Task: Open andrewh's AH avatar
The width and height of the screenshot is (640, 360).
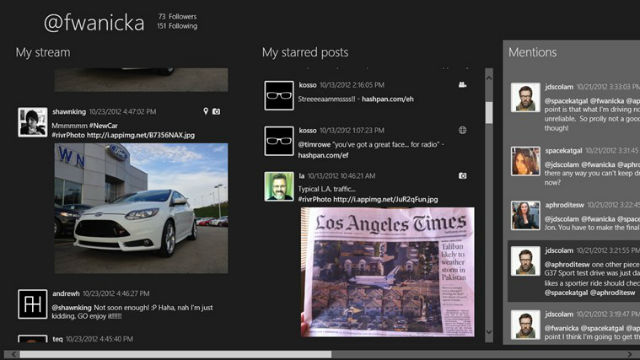Action: click(x=33, y=304)
